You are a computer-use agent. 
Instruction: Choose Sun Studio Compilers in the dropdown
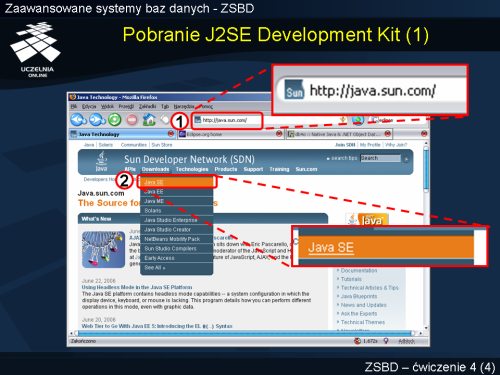[177, 249]
